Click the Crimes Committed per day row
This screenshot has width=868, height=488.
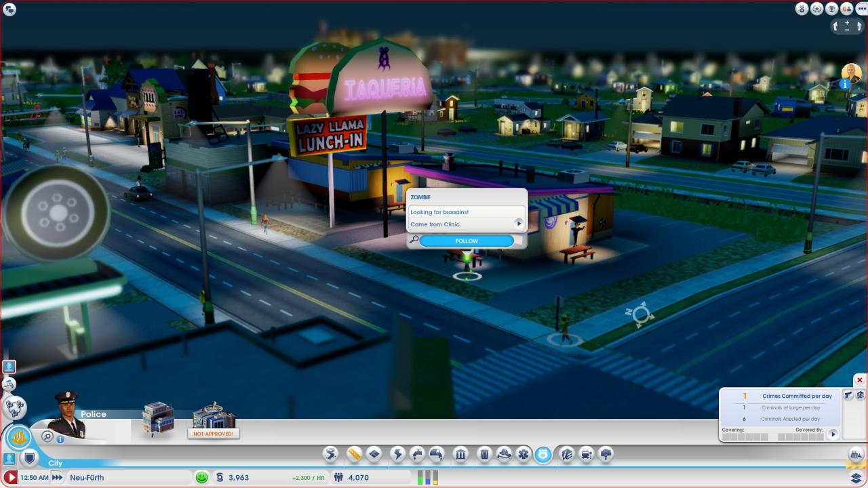781,396
